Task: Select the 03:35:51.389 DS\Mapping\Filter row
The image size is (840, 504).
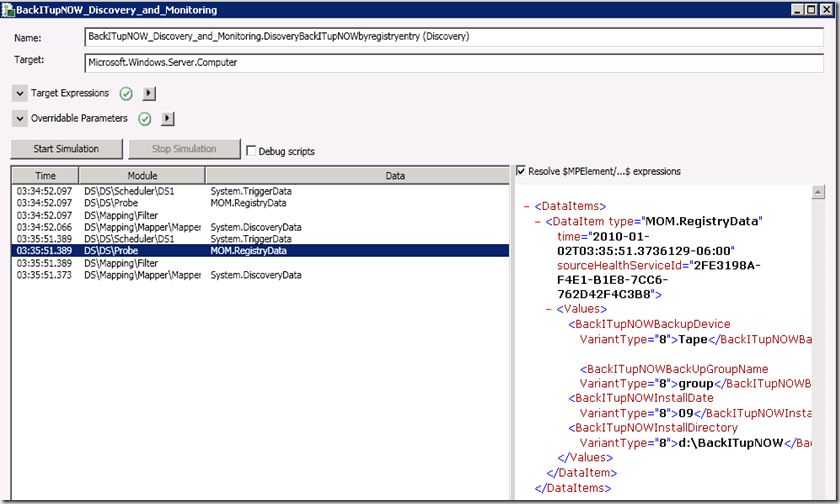Action: 260,263
